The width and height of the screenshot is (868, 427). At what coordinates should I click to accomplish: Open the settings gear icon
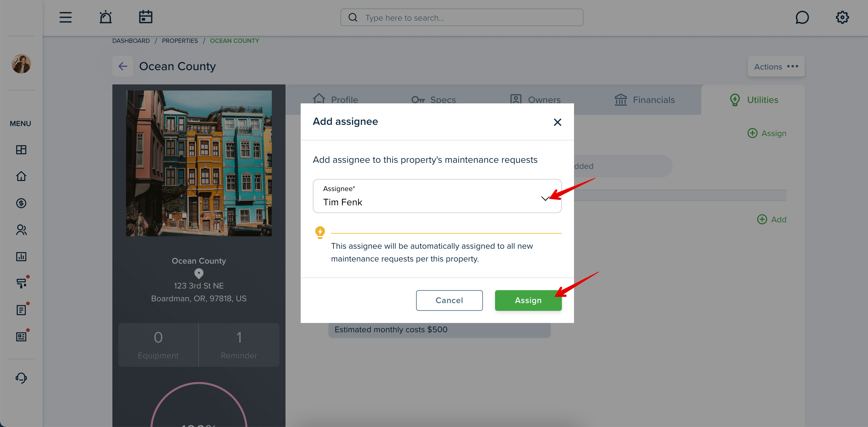tap(842, 17)
